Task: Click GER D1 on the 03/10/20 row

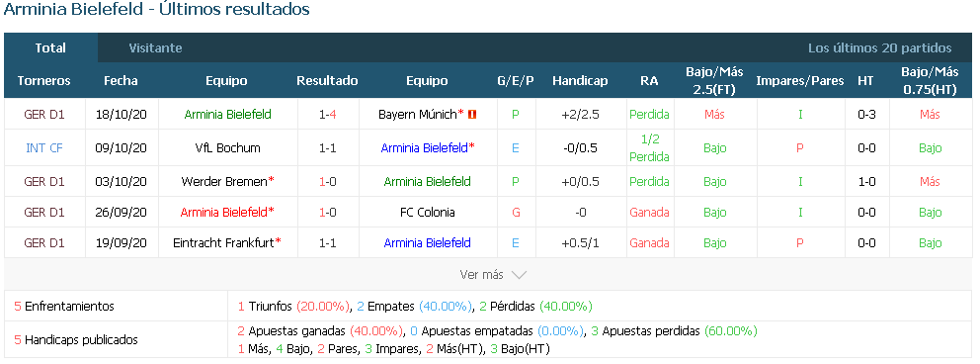Action: [x=44, y=182]
